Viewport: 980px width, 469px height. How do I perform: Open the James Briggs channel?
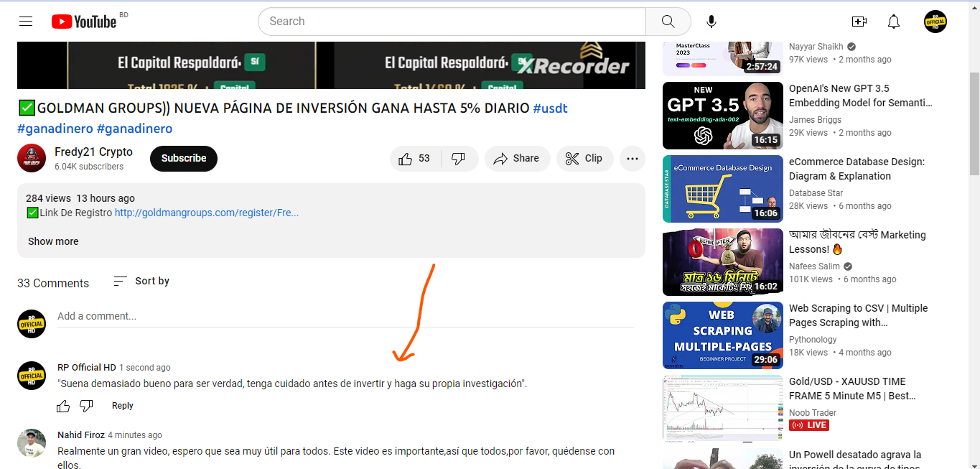(815, 119)
